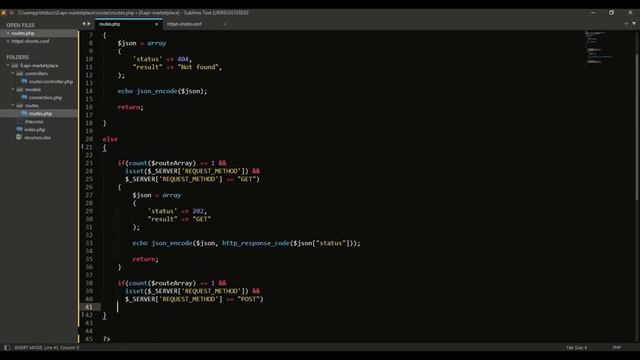Fold the code block at line 21
The width and height of the screenshot is (640, 360).
pos(83,147)
